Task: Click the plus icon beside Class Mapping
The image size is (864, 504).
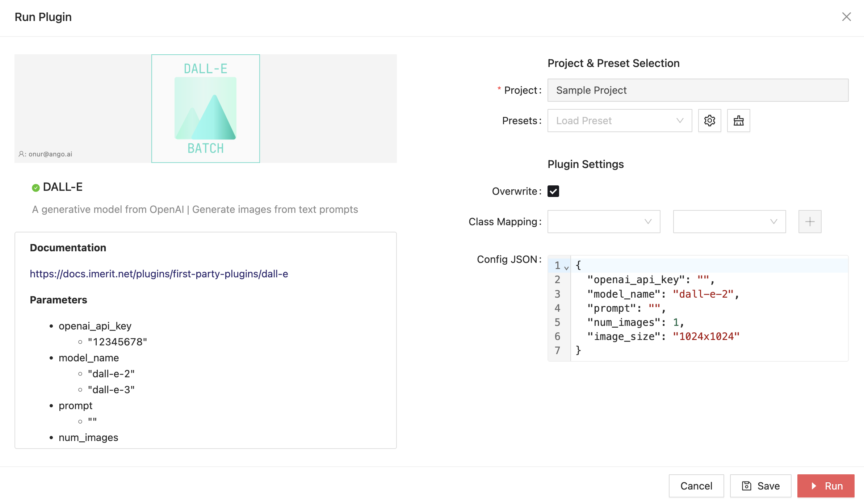Action: coord(810,222)
